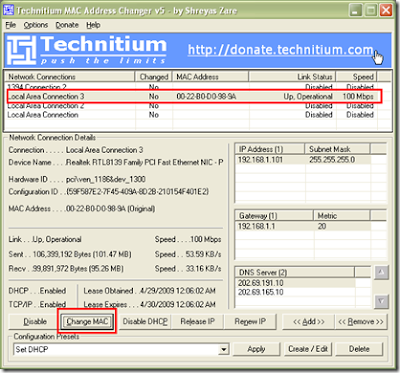400x373 pixels.
Task: Click the << Add >> button
Action: click(x=308, y=322)
